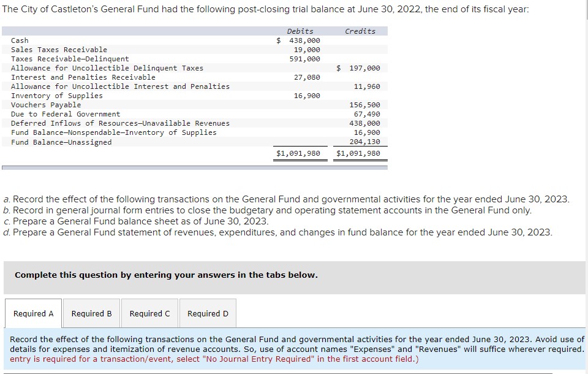The image size is (588, 374).
Task: Click requirement a transaction instruction text
Action: pos(286,199)
